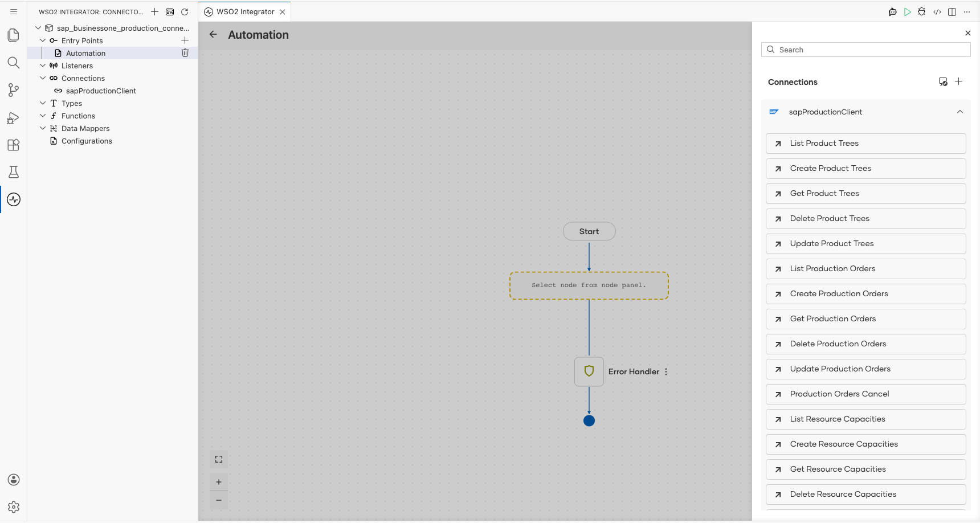Go back using the arrow beside Automation
The width and height of the screenshot is (980, 523).
pyautogui.click(x=213, y=34)
